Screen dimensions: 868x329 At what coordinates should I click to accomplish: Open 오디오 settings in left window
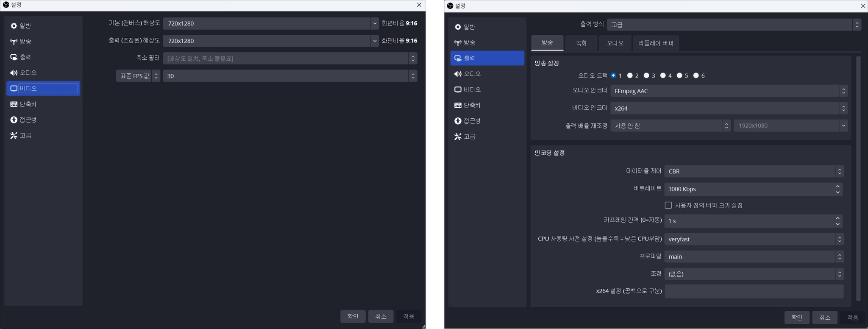pos(43,73)
